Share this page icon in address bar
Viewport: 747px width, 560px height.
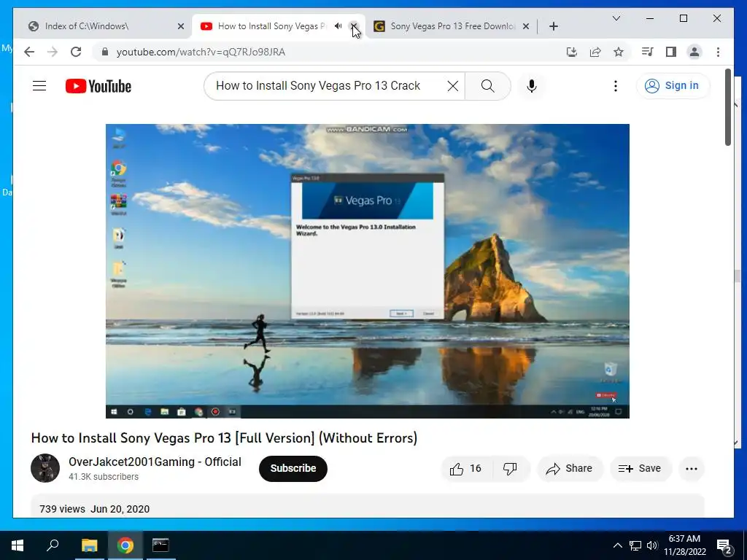595,52
